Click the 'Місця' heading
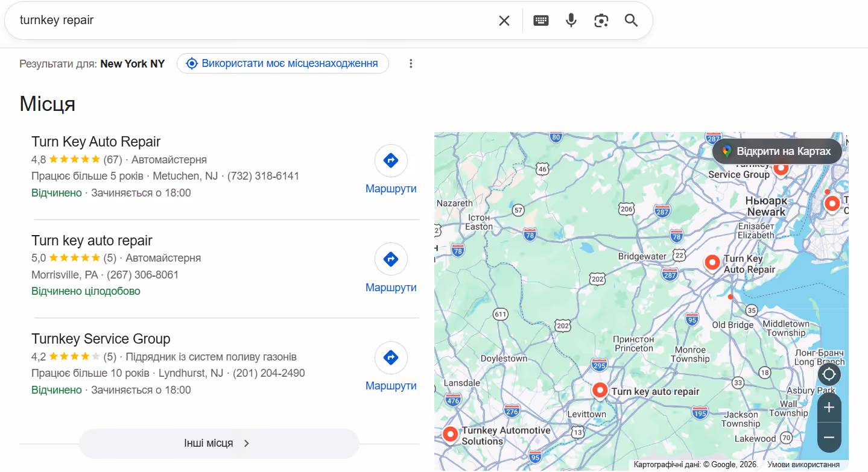This screenshot has width=868, height=472. [x=47, y=104]
